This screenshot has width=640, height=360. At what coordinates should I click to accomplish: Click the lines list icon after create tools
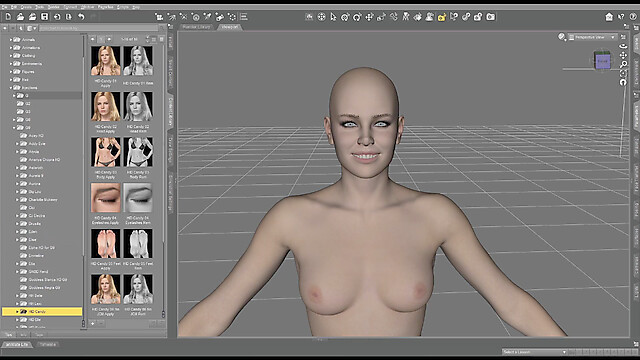244,17
